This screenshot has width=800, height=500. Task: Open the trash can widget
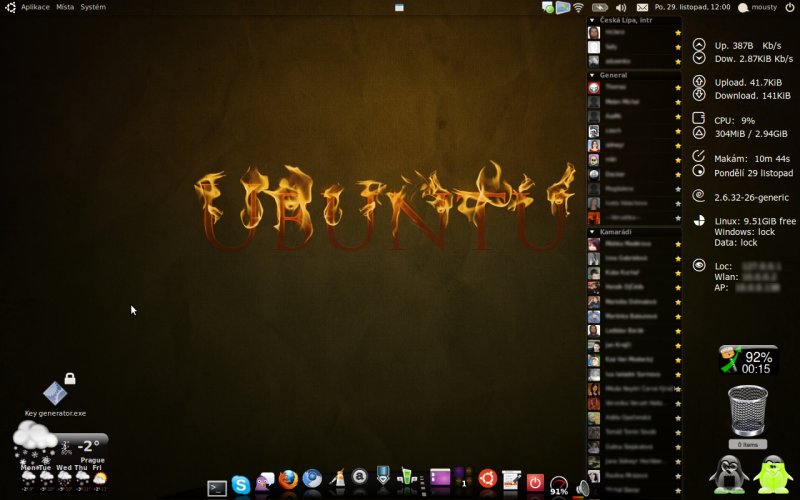[x=747, y=411]
